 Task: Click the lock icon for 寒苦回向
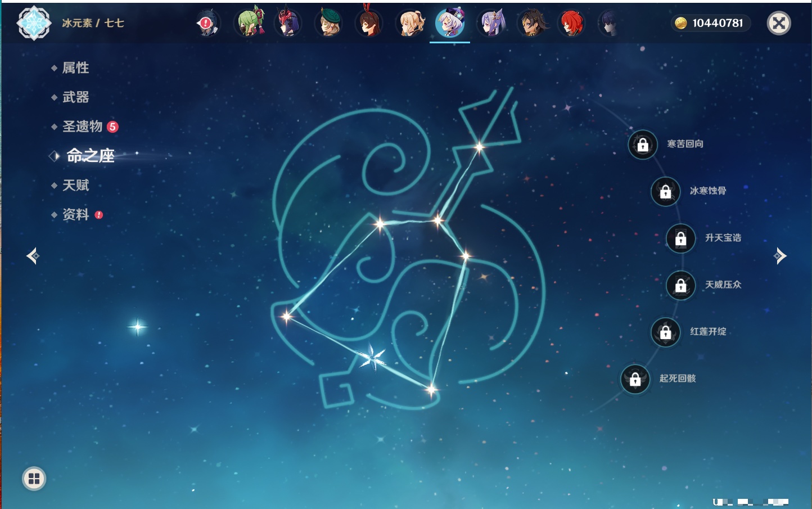pos(643,145)
